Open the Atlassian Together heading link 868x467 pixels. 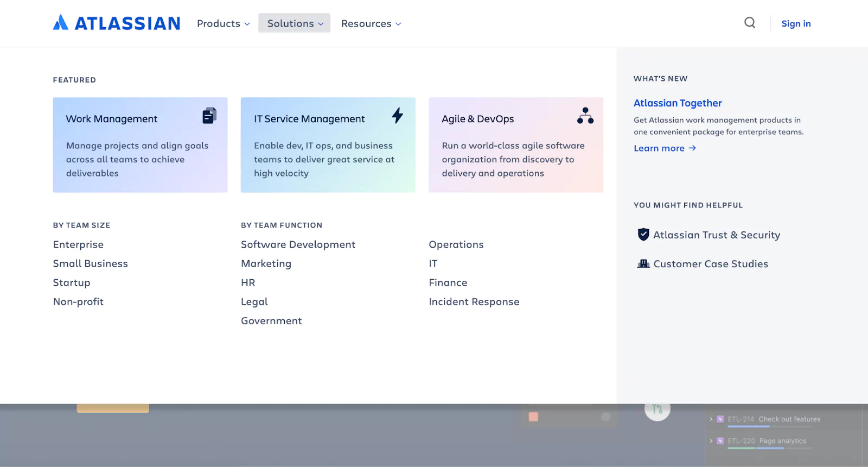(x=678, y=103)
